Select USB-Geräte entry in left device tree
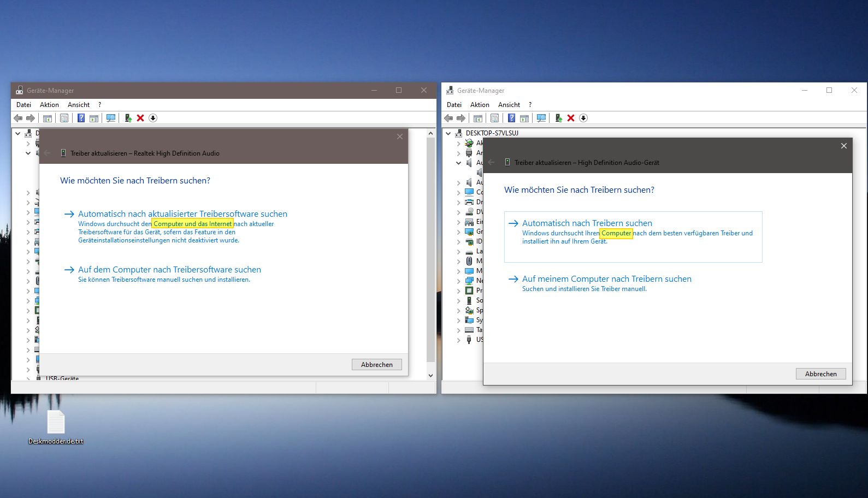 [x=62, y=378]
